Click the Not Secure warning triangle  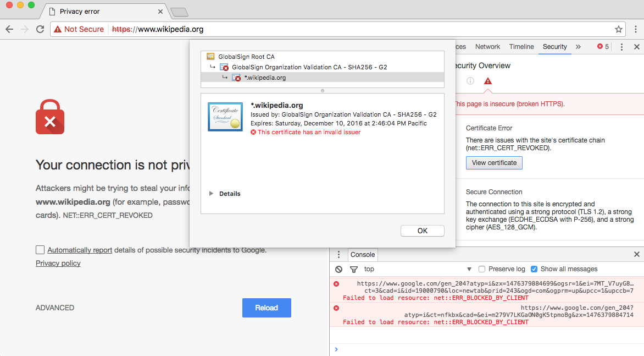[x=58, y=29]
